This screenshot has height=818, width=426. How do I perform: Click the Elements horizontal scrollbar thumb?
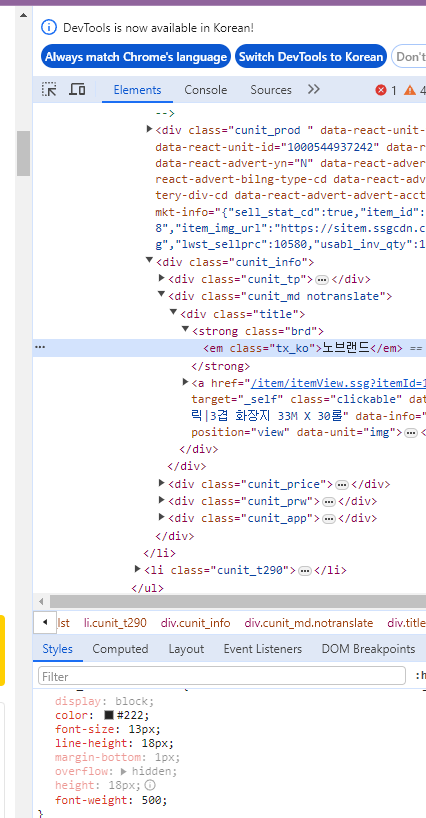[x=238, y=601]
